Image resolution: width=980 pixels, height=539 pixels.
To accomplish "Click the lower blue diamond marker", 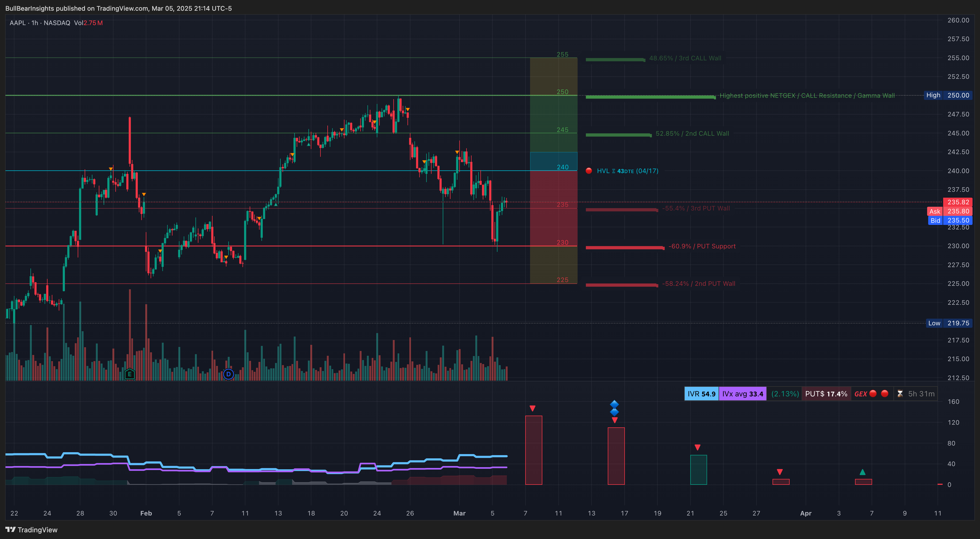I will tap(614, 412).
